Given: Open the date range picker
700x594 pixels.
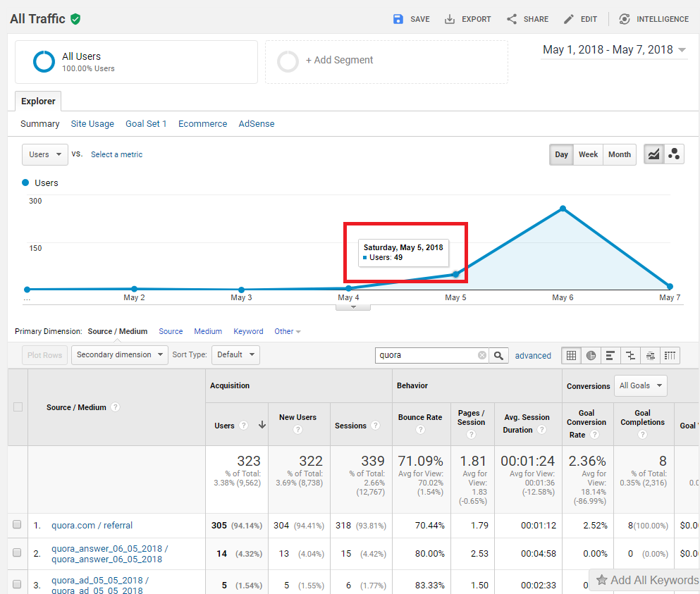Looking at the screenshot, I should [x=614, y=49].
